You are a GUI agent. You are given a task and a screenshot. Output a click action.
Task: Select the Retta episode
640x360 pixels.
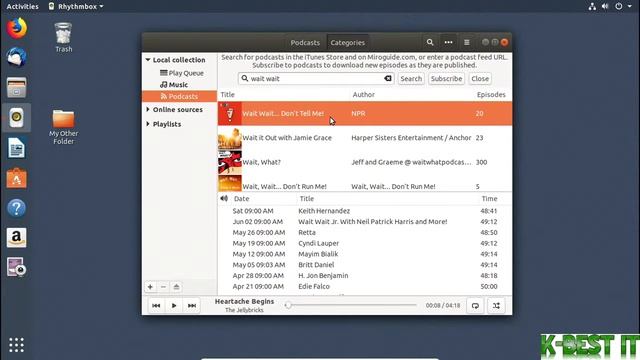tap(365, 232)
